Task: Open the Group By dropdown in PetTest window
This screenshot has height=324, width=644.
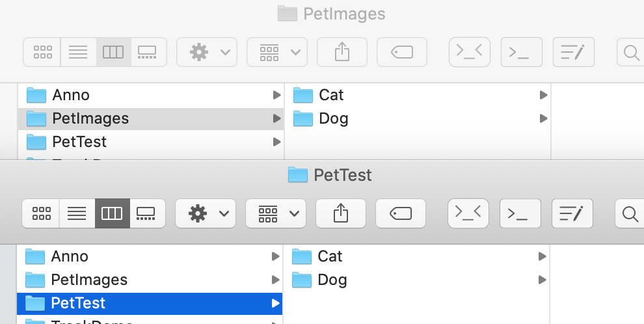Action: tap(275, 213)
